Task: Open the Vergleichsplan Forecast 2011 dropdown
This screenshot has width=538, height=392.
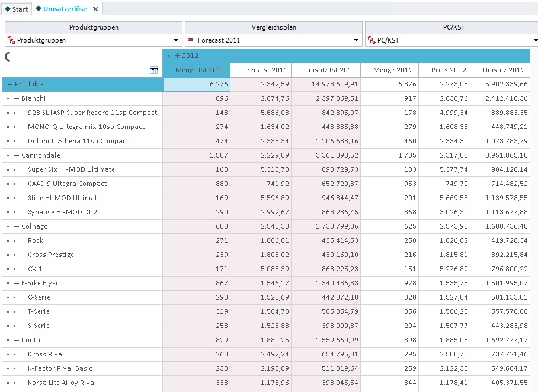Action: tap(274, 40)
